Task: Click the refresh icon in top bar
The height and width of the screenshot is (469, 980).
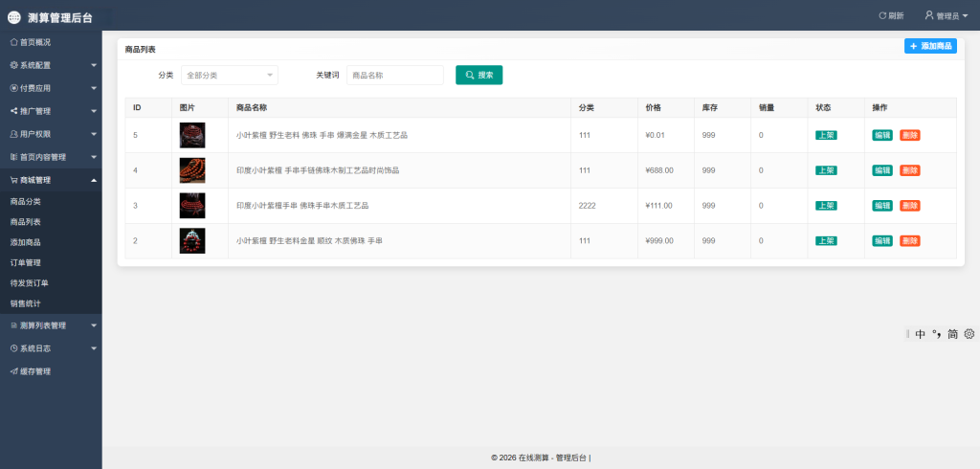Action: (882, 15)
